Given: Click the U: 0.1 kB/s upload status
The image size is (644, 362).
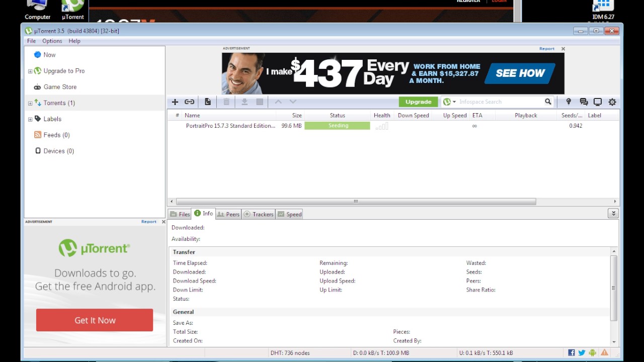Looking at the screenshot, I should tap(486, 353).
